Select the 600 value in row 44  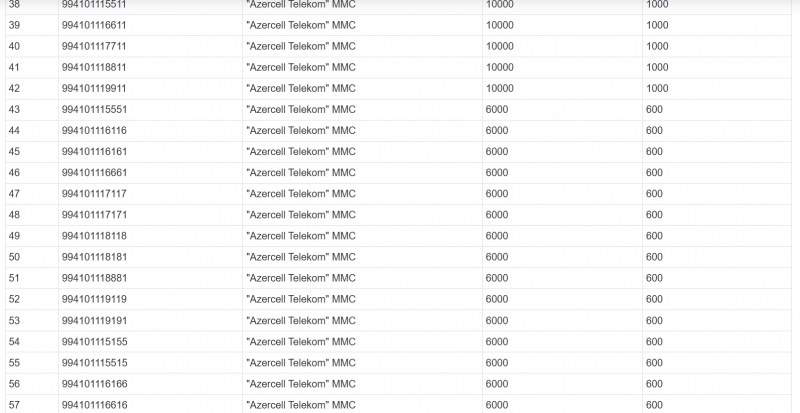click(x=654, y=130)
